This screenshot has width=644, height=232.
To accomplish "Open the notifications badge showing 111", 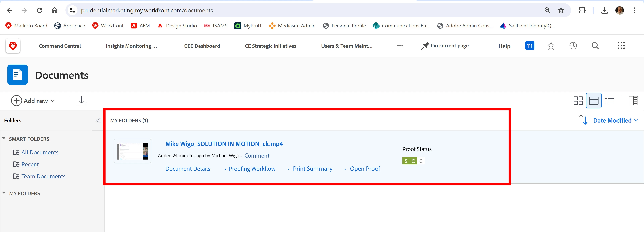I will click(529, 46).
